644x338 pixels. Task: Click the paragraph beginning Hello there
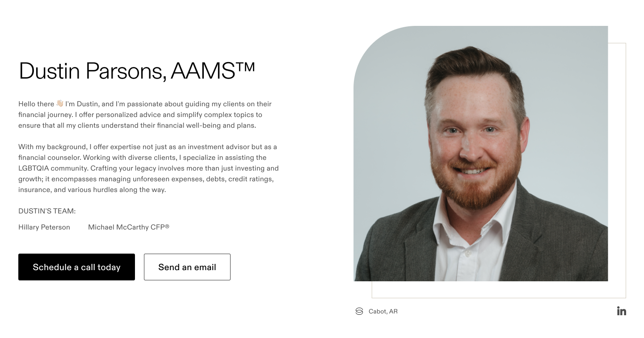pos(145,115)
